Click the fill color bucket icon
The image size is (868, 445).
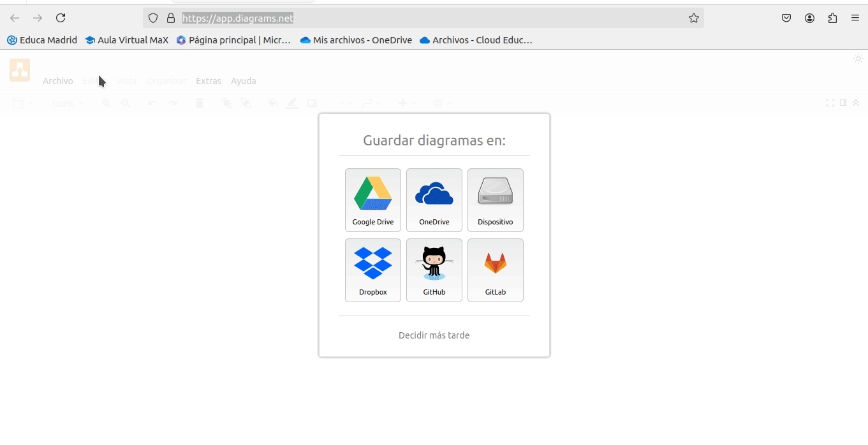(x=273, y=103)
